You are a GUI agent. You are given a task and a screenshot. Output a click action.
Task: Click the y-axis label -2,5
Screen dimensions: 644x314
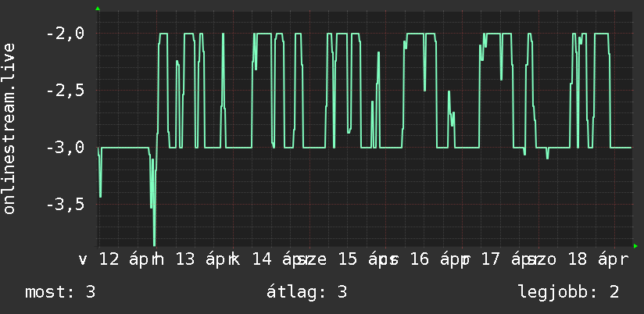click(x=65, y=91)
